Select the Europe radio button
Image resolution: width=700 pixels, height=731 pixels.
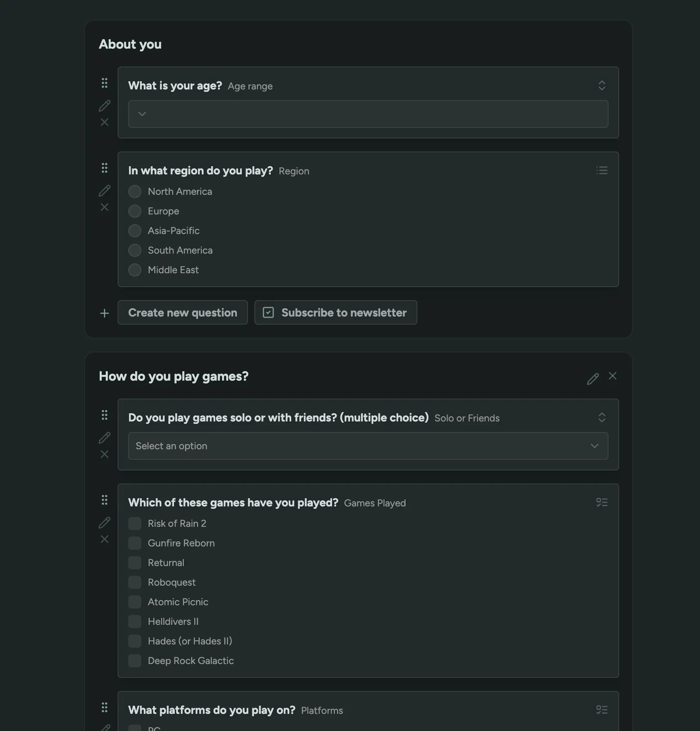pos(134,211)
